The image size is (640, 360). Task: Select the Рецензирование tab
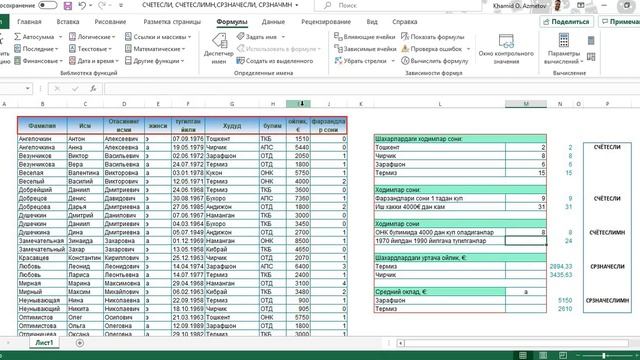click(326, 22)
